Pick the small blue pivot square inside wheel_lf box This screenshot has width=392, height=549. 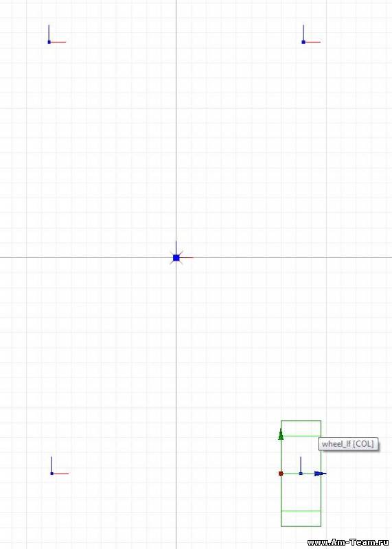pyautogui.click(x=301, y=474)
